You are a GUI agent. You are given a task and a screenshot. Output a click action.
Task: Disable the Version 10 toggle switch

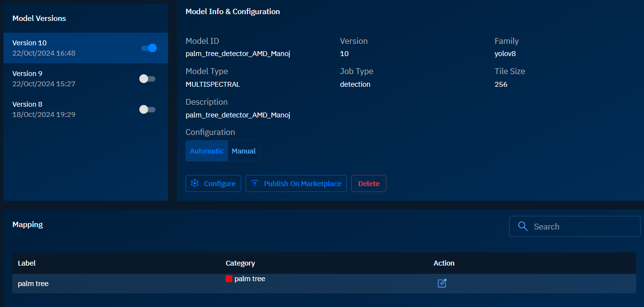click(x=149, y=48)
